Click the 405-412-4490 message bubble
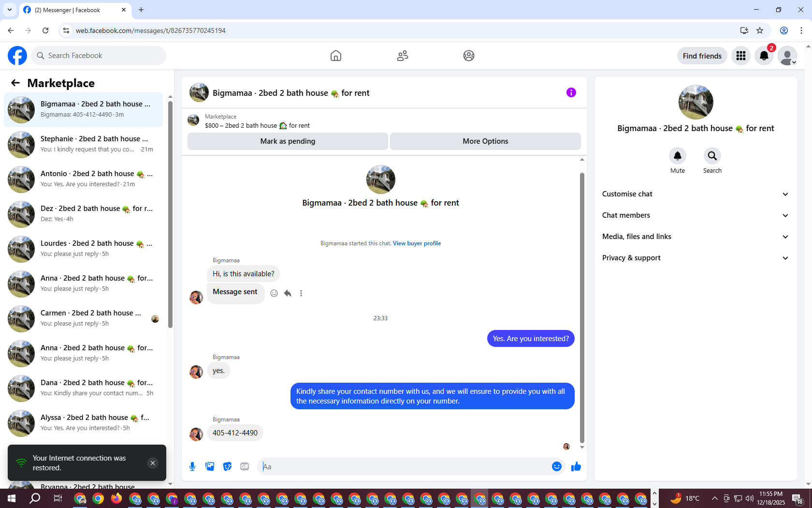Screen dimensions: 812x508 [235, 433]
